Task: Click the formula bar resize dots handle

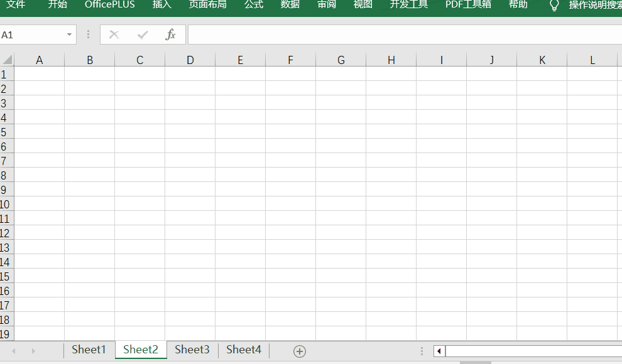Action: click(x=88, y=35)
